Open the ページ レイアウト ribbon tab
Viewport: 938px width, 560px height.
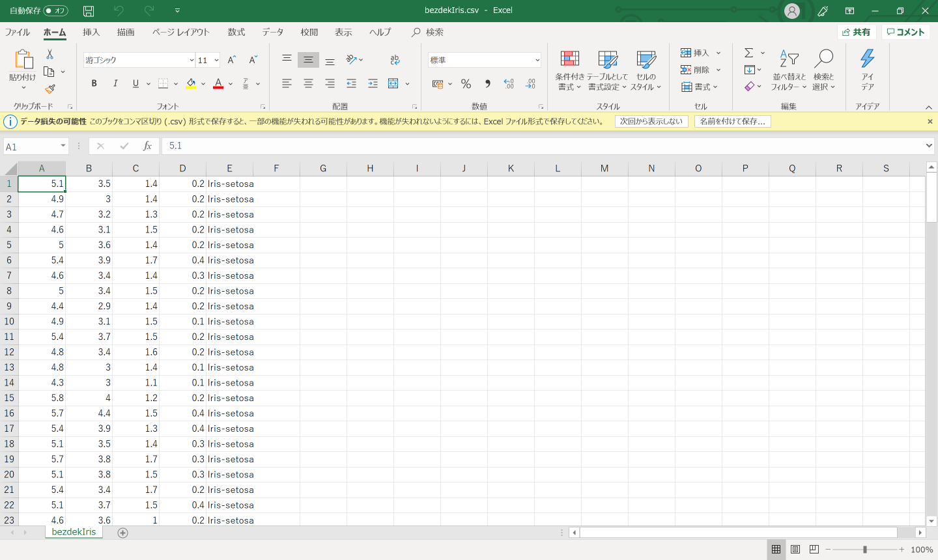(x=181, y=32)
